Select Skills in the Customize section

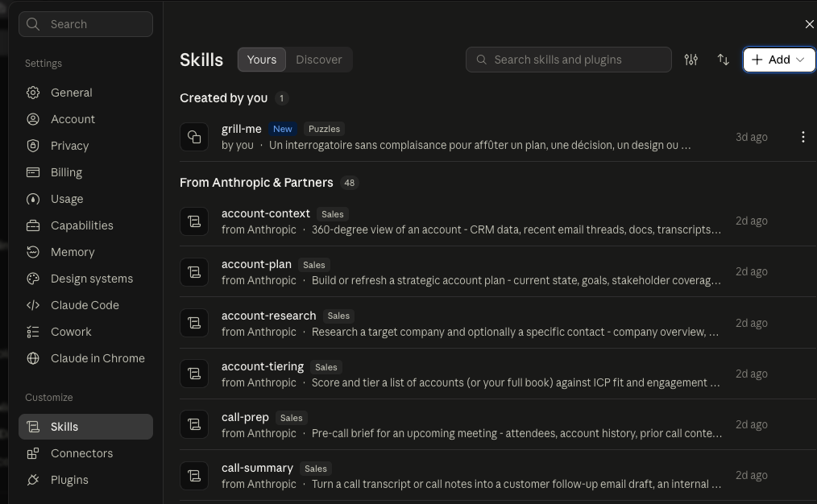(x=85, y=427)
